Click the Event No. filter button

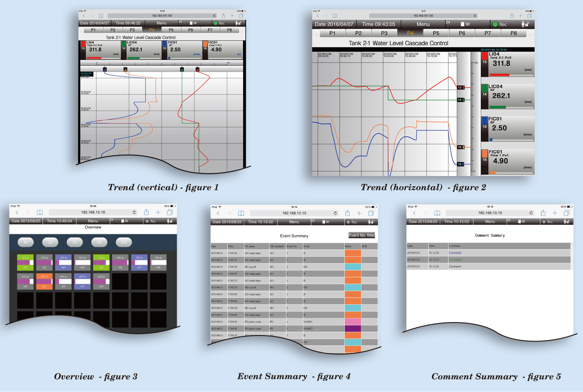click(x=361, y=235)
